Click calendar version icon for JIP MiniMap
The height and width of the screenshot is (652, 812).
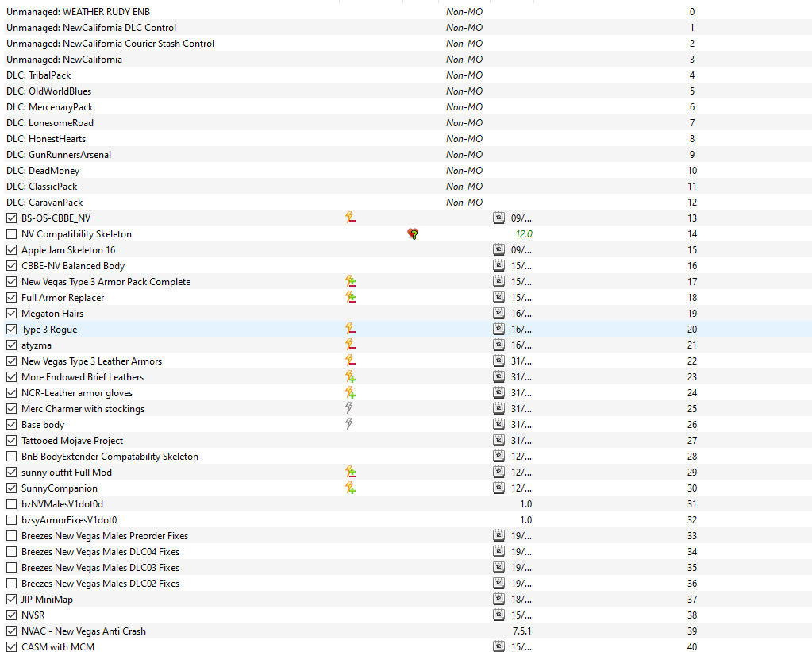(x=498, y=599)
